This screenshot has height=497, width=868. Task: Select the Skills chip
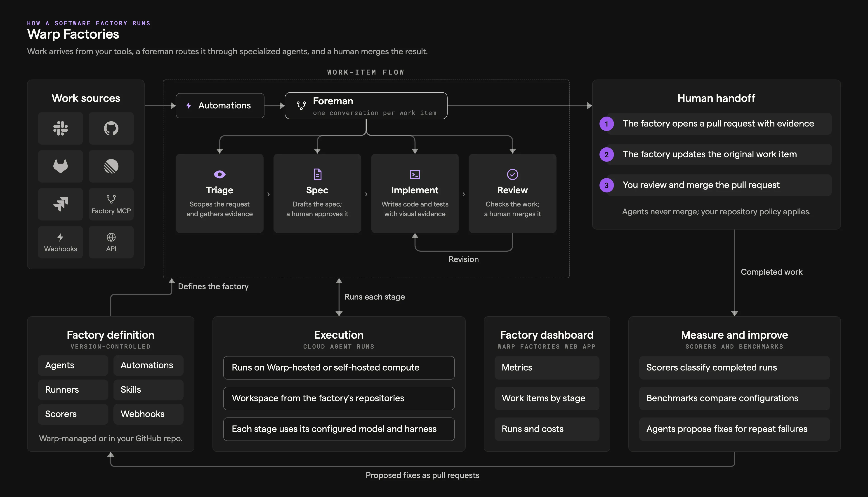[149, 390]
